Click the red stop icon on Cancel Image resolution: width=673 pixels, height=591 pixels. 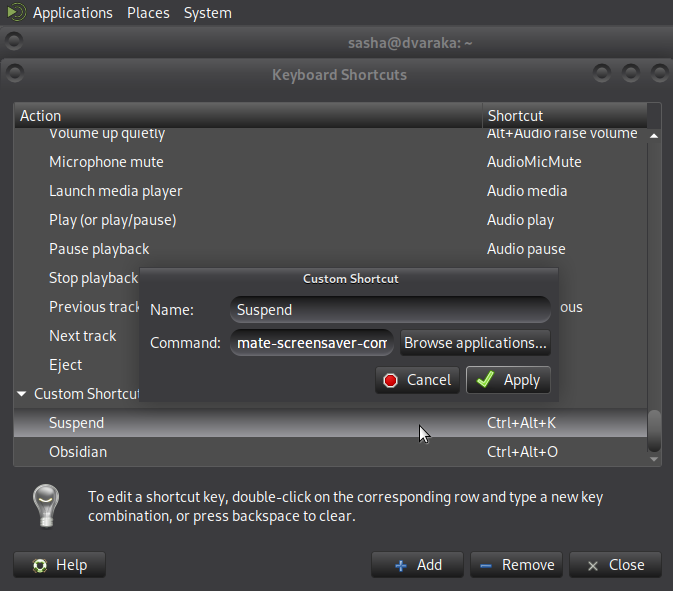[x=390, y=380]
